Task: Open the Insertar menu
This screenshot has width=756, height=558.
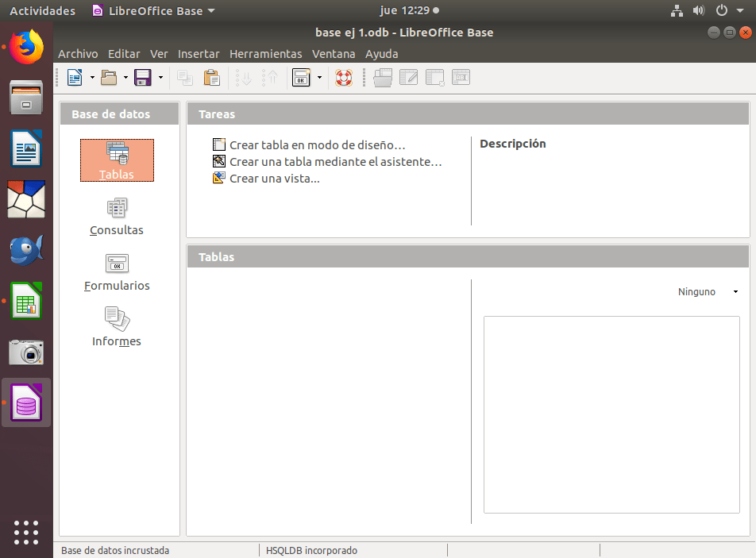Action: coord(199,54)
